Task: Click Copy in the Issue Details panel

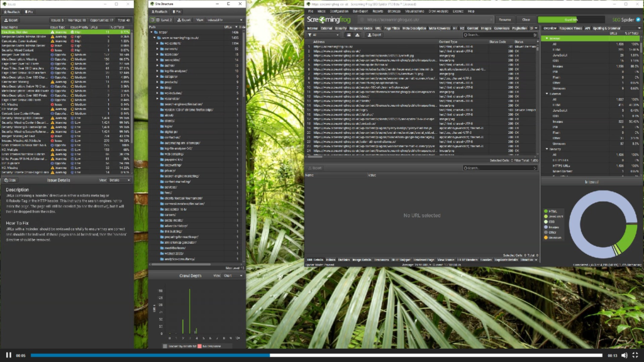Action: [x=10, y=180]
